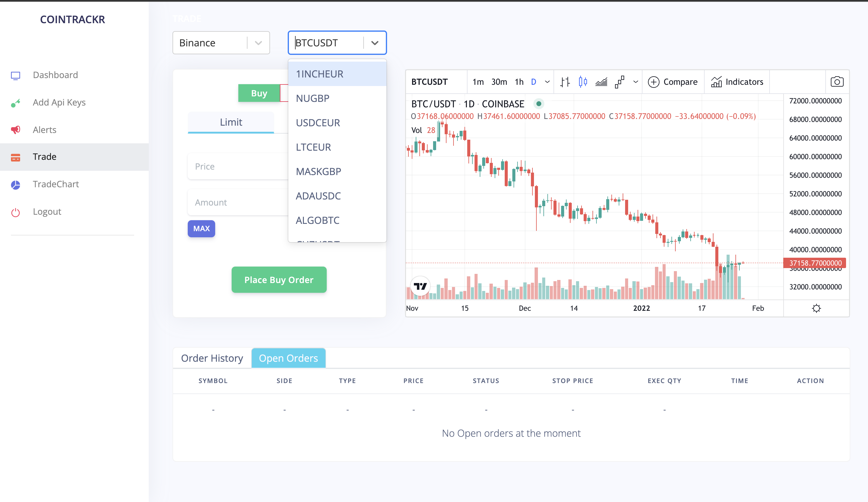This screenshot has width=868, height=502.
Task: Click the Vol indicator label on chart
Action: point(416,130)
